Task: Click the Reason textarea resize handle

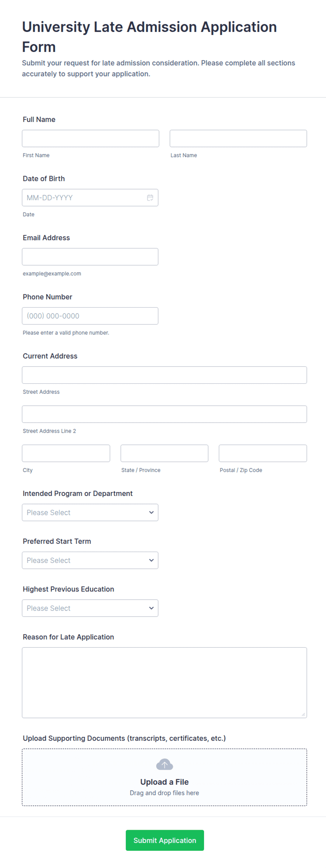Action: [x=303, y=714]
